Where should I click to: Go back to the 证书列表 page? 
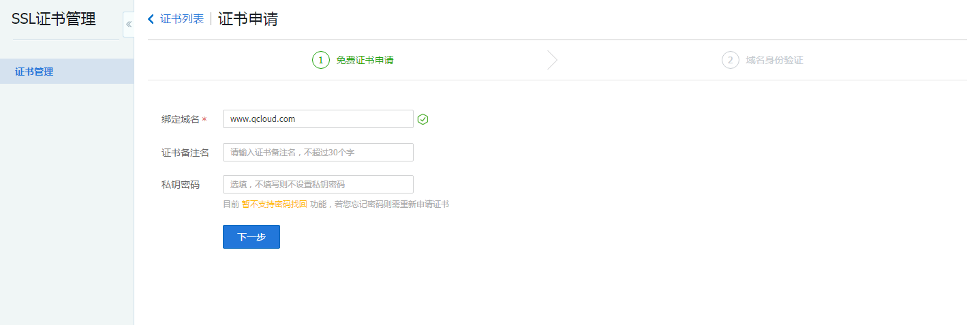(181, 19)
